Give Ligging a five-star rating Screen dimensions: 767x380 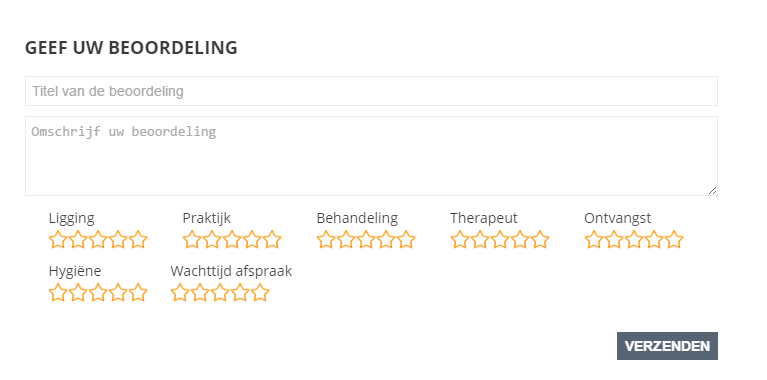point(138,240)
